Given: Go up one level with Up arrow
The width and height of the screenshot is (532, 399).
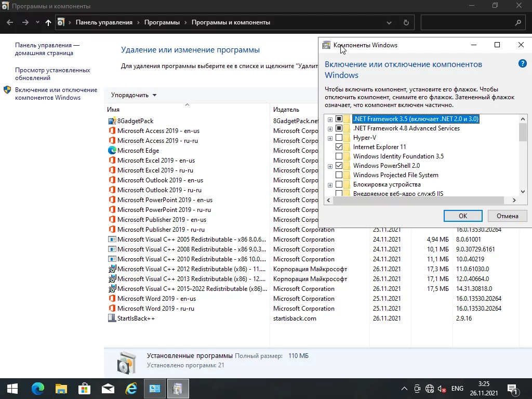Looking at the screenshot, I should click(48, 22).
